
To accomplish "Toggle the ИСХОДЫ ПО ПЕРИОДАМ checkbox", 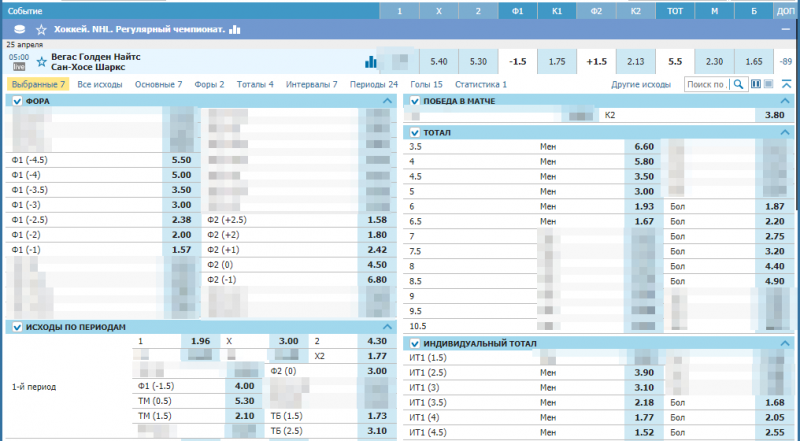I will pyautogui.click(x=17, y=327).
